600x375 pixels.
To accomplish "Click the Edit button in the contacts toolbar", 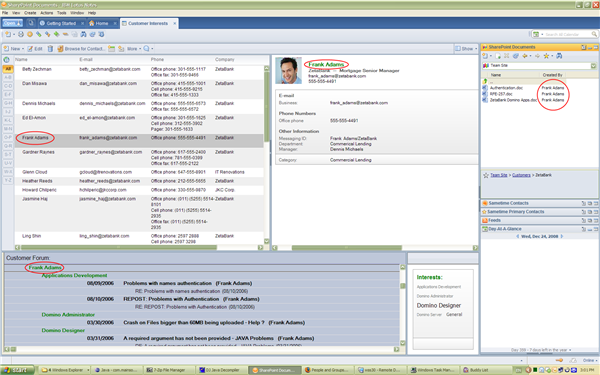I will [35, 49].
